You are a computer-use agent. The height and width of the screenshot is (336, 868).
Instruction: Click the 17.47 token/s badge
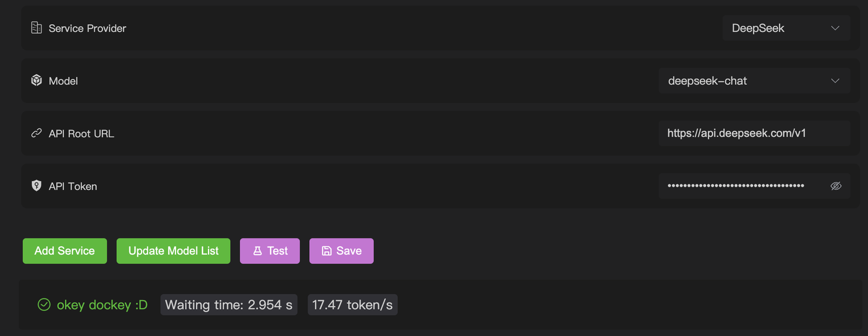pyautogui.click(x=352, y=305)
